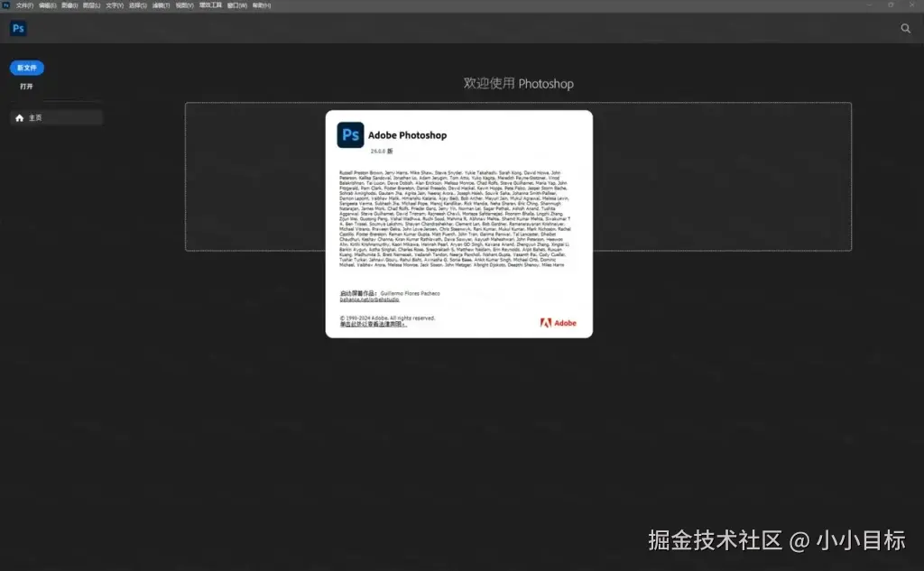This screenshot has height=571, width=924.
Task: Select 主页 in the sidebar
Action: 57,118
